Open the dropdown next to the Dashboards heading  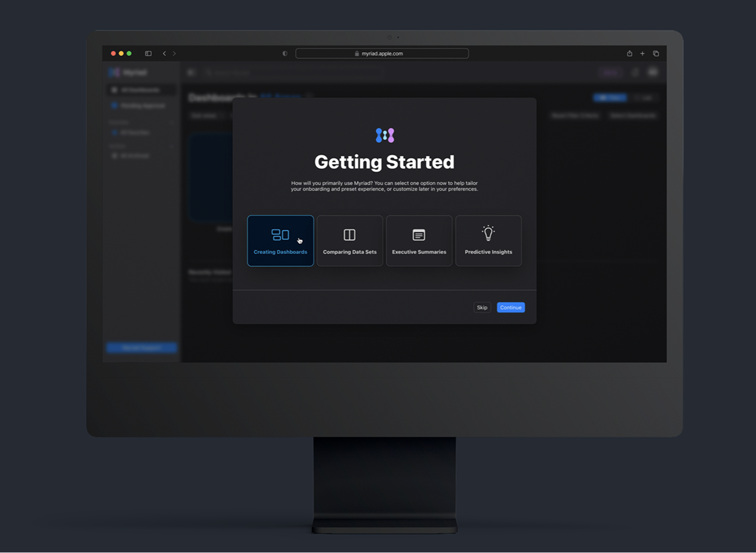309,97
